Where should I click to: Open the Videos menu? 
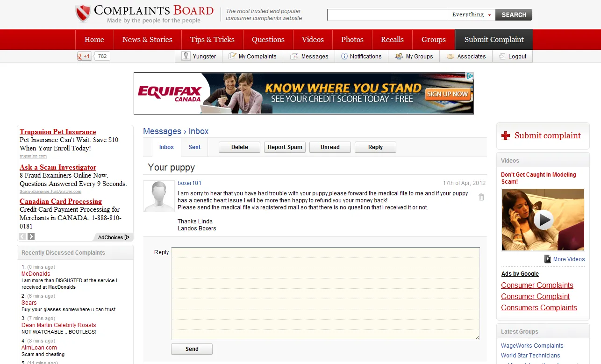[313, 40]
